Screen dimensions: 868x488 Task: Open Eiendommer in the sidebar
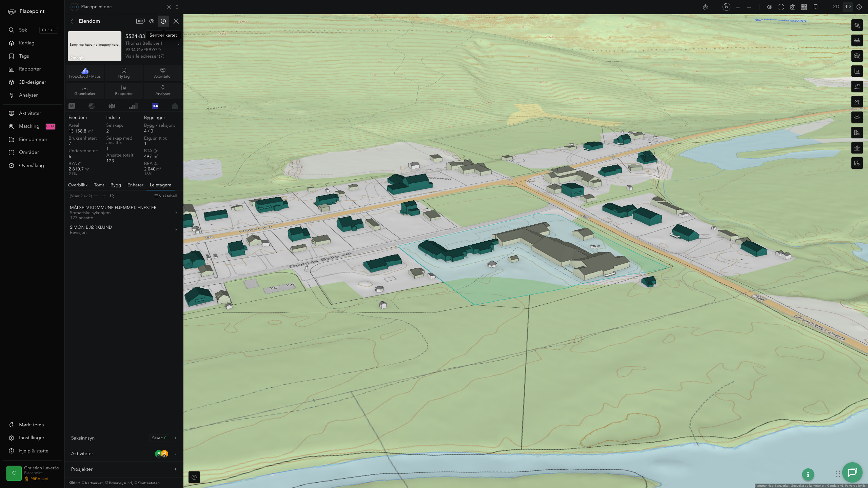click(33, 139)
